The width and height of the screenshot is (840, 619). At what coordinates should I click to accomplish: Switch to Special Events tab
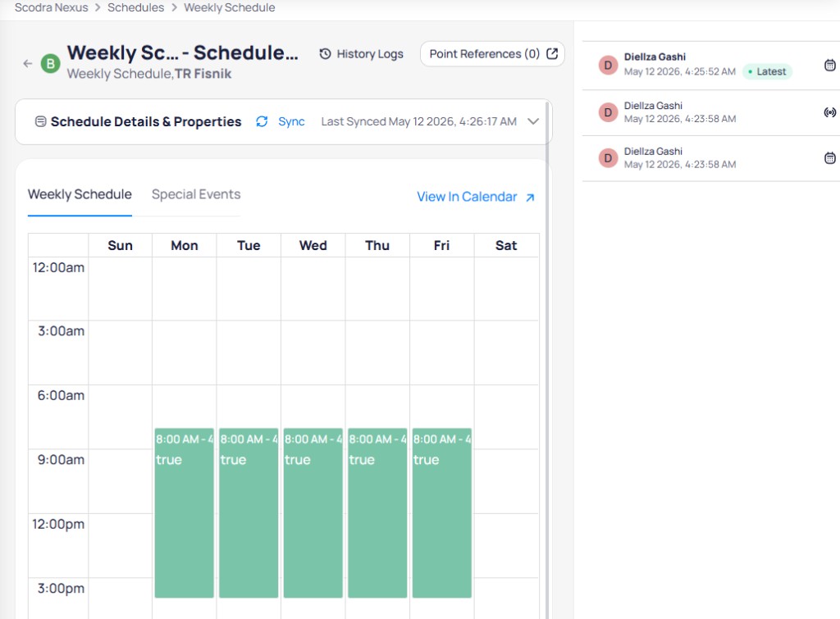point(196,194)
